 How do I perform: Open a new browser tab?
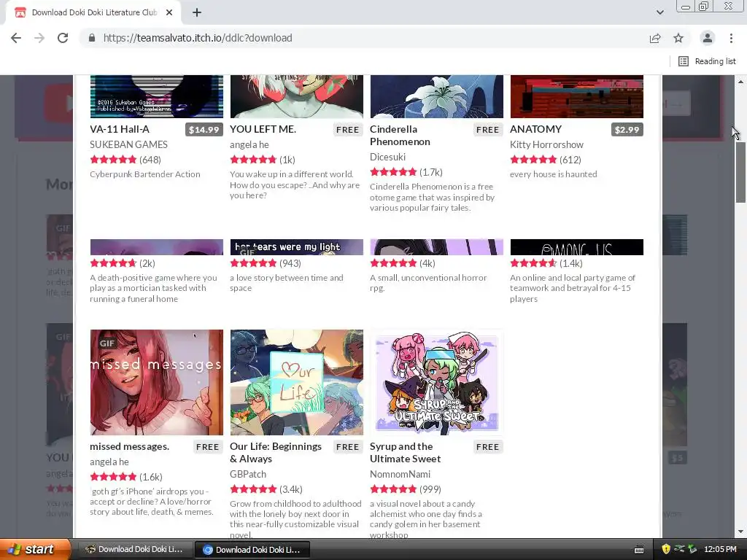coord(197,12)
